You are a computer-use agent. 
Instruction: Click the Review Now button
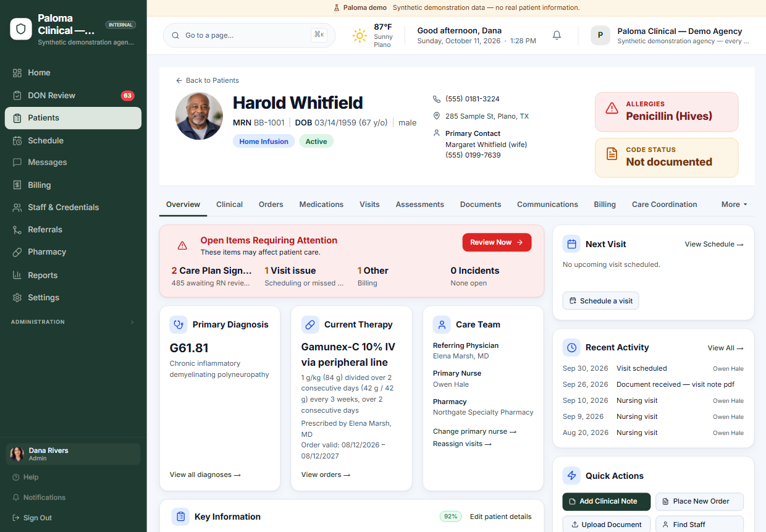point(497,242)
